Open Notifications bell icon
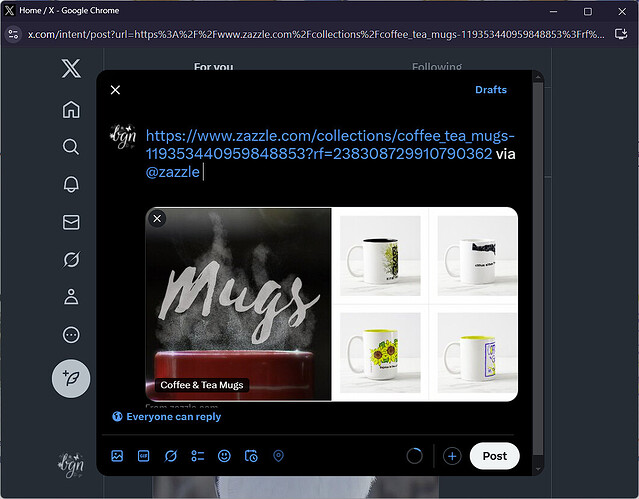This screenshot has height=499, width=639. pyautogui.click(x=71, y=184)
